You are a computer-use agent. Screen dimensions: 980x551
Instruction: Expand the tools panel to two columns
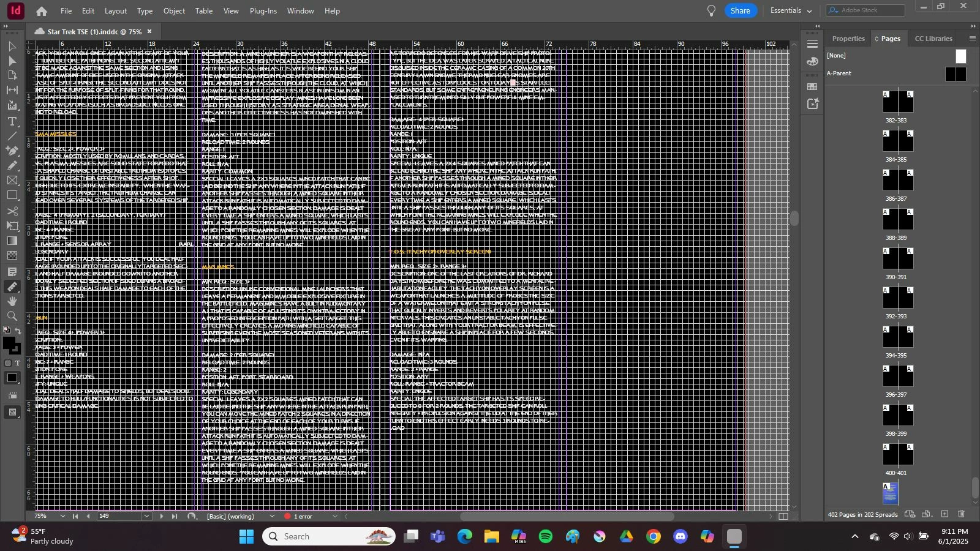tap(6, 26)
